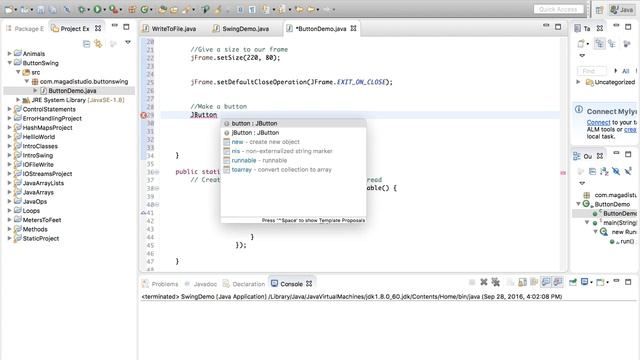Viewport: 640px width, 360px height.
Task: Expand the JRE System Library node
Action: (18, 100)
